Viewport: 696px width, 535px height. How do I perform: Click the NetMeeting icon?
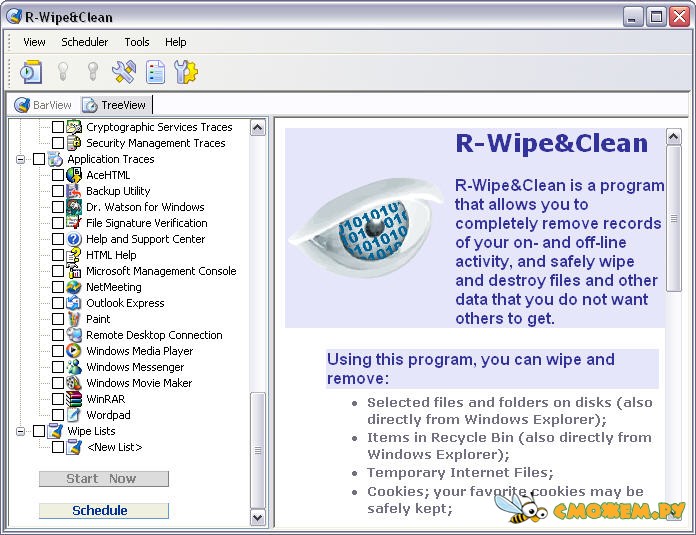pyautogui.click(x=74, y=287)
